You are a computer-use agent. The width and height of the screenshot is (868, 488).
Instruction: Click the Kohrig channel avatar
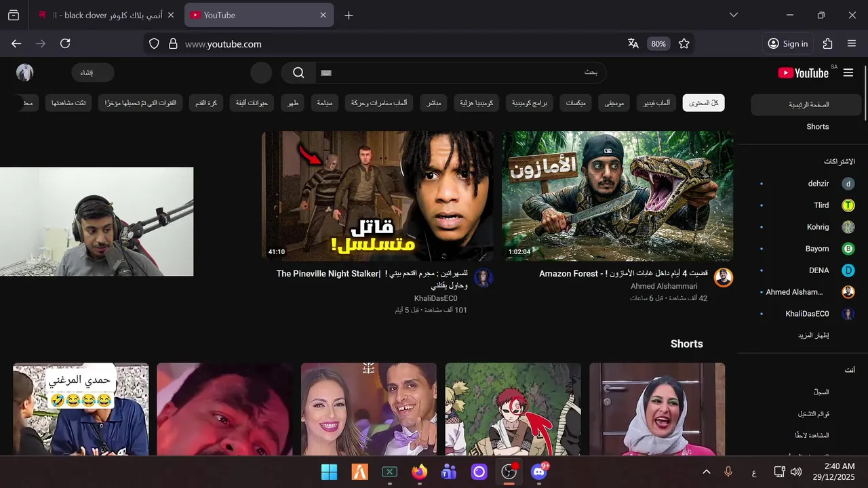click(848, 227)
